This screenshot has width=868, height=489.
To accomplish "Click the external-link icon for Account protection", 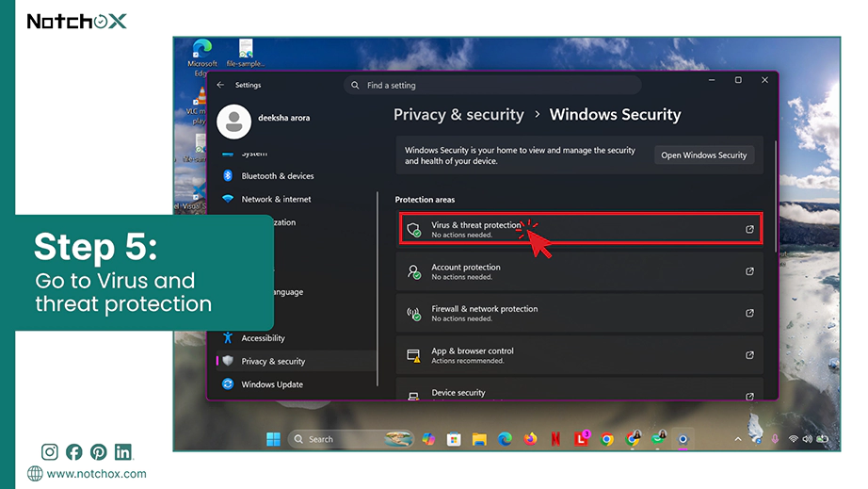I will click(x=749, y=271).
